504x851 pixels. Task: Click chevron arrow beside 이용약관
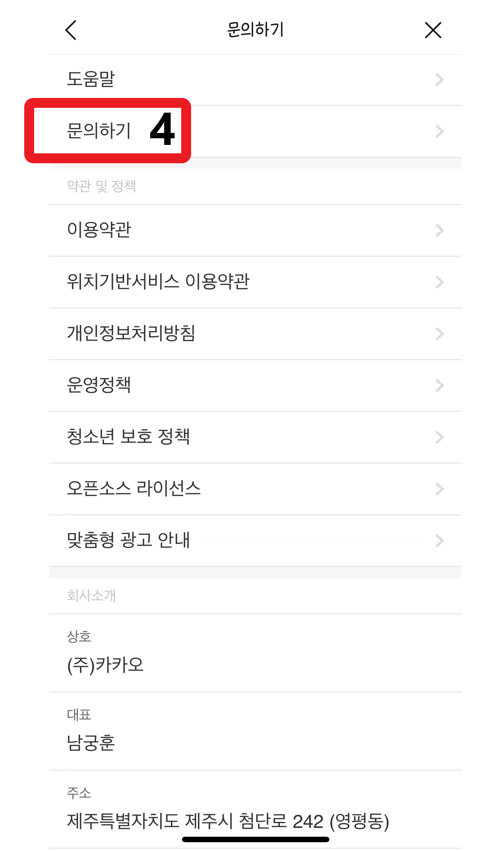[x=439, y=230]
